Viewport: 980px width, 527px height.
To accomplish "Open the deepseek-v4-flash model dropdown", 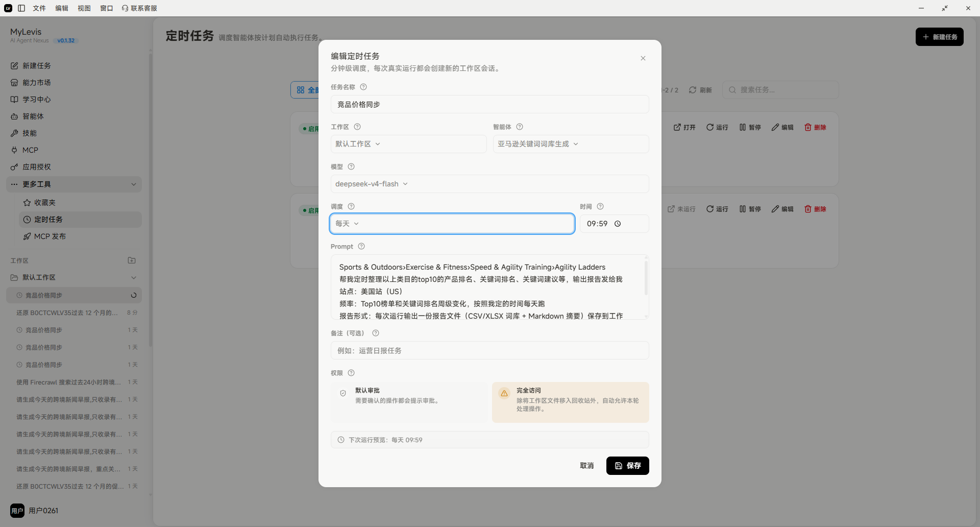I will pyautogui.click(x=489, y=184).
